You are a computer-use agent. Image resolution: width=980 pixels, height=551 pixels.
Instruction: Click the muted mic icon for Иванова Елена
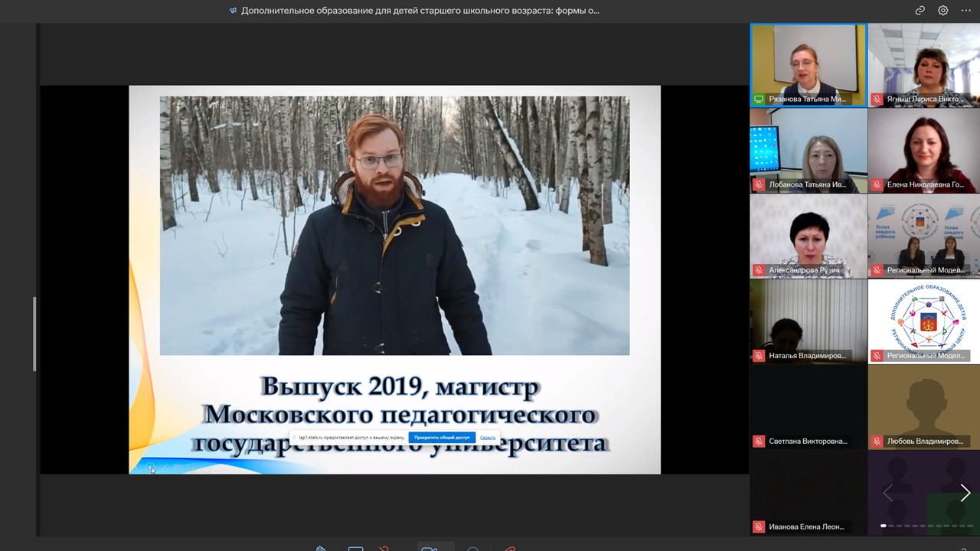coord(759,527)
